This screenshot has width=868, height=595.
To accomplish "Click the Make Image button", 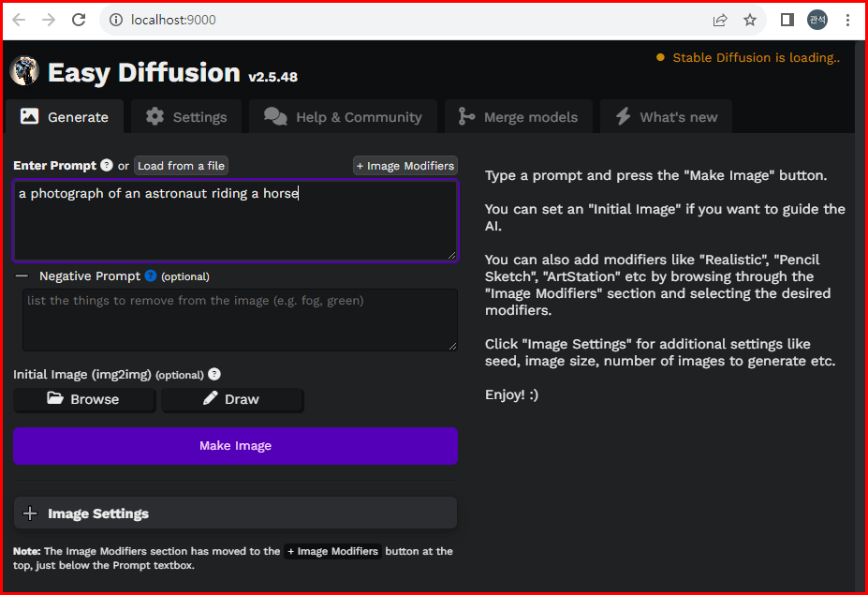I will click(x=235, y=446).
